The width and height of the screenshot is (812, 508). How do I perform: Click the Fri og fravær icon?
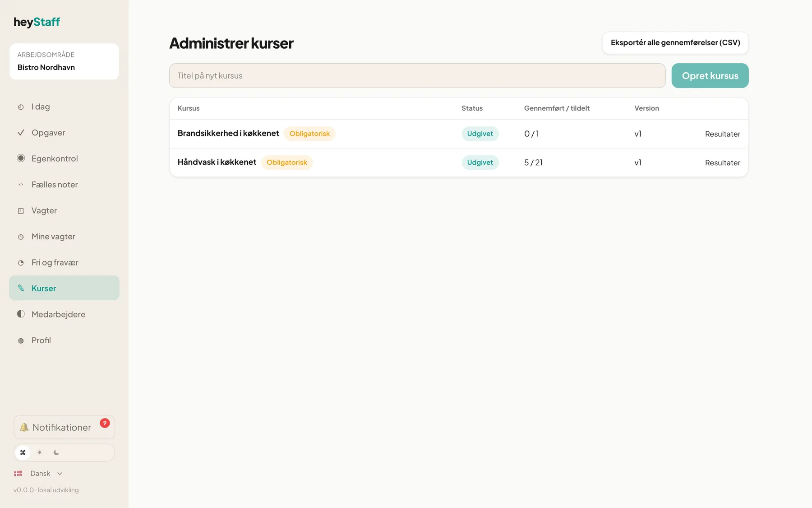(x=21, y=263)
